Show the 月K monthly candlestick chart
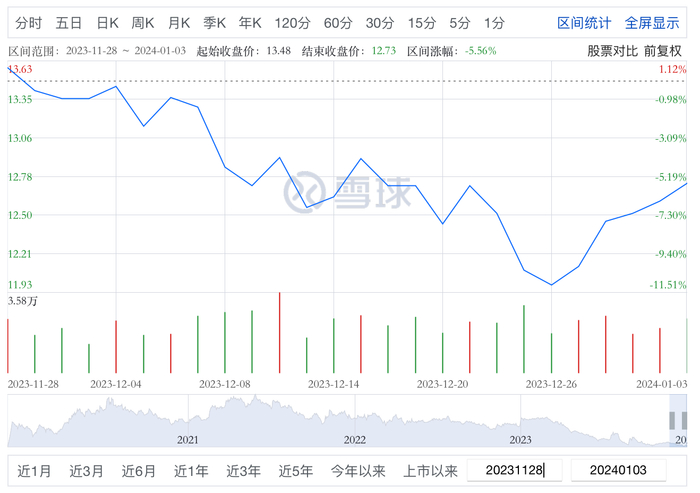This screenshot has width=700, height=493. 179,22
